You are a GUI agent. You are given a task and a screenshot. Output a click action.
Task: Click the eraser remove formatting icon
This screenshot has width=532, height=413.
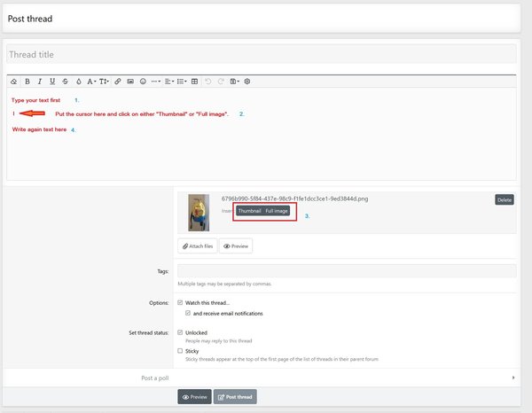point(13,81)
